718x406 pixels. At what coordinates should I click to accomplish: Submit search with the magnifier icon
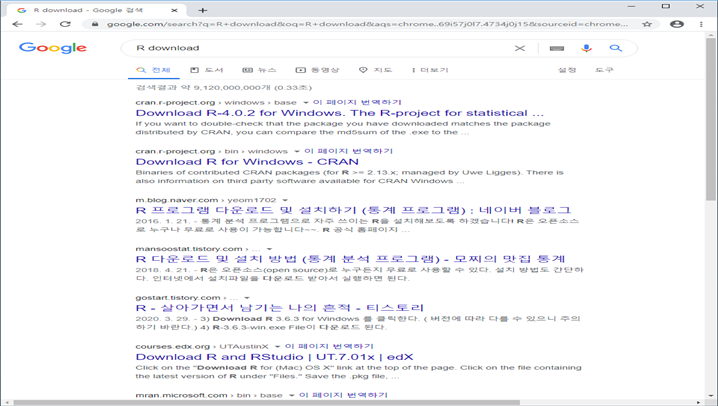[x=616, y=48]
